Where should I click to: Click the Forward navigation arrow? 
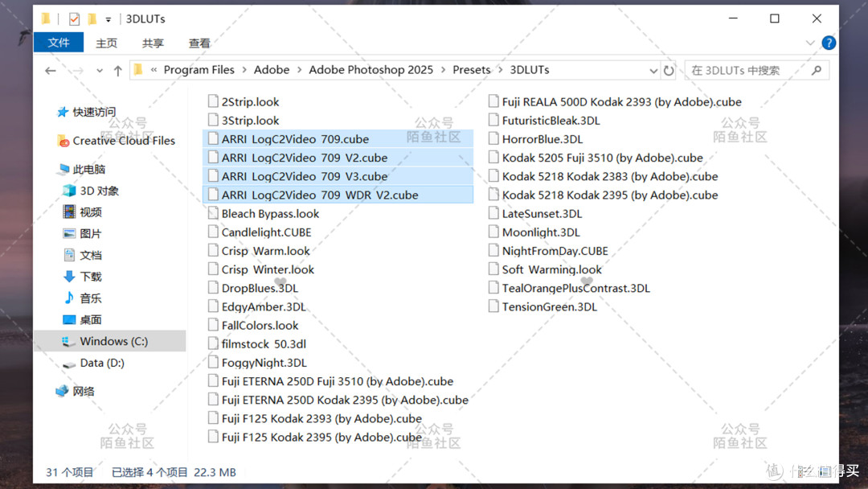(78, 70)
